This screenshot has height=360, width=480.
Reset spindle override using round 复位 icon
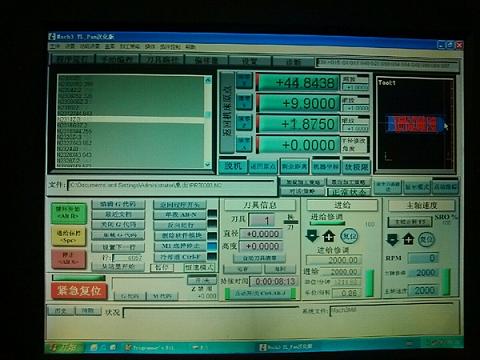point(426,240)
